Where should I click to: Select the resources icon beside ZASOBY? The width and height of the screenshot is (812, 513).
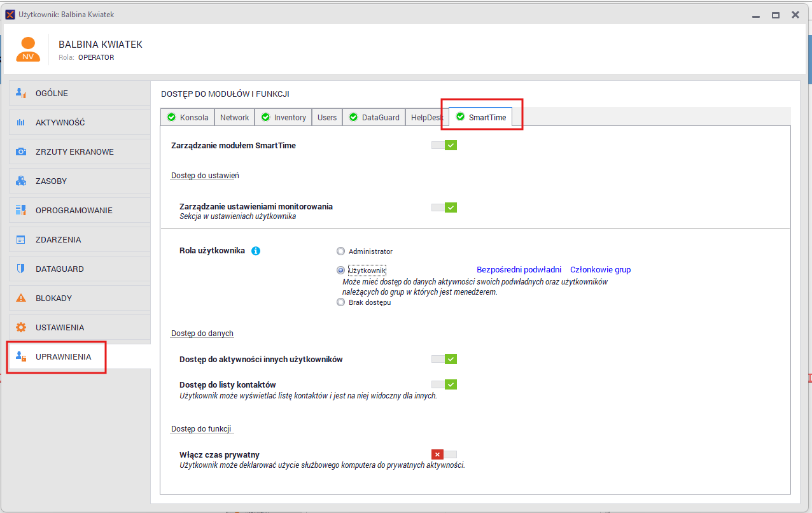21,180
